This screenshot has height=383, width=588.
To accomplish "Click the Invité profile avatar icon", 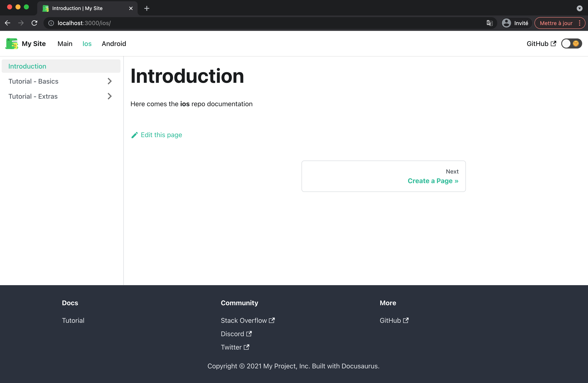I will [506, 23].
